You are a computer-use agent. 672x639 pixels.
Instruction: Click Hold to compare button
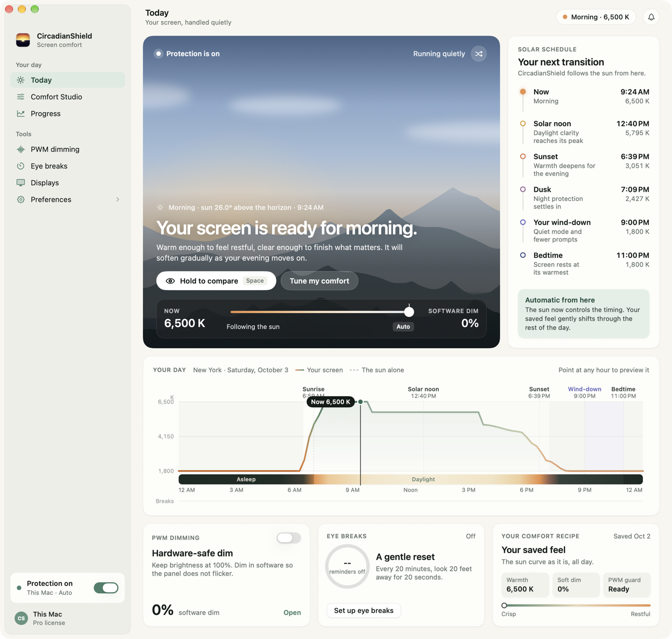[x=216, y=281]
